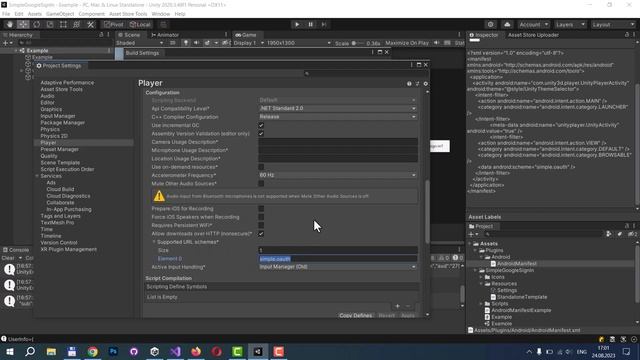640x360 pixels.
Task: Open the GameObject menu
Action: tap(60, 14)
